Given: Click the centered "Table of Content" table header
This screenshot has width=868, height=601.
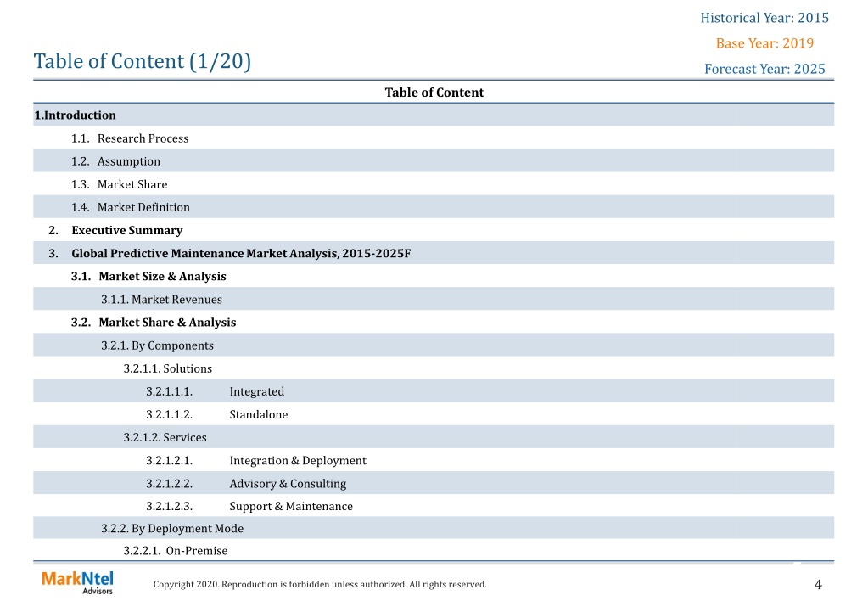Looking at the screenshot, I should click(x=434, y=93).
